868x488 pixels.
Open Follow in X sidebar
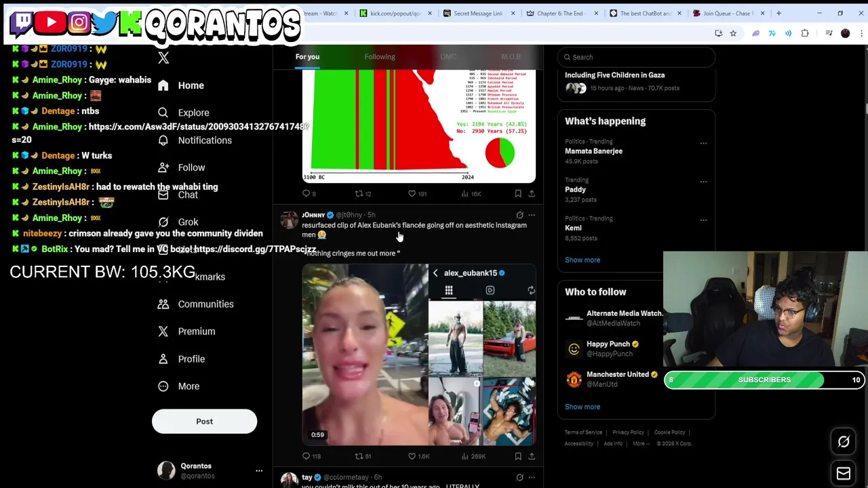181,167
